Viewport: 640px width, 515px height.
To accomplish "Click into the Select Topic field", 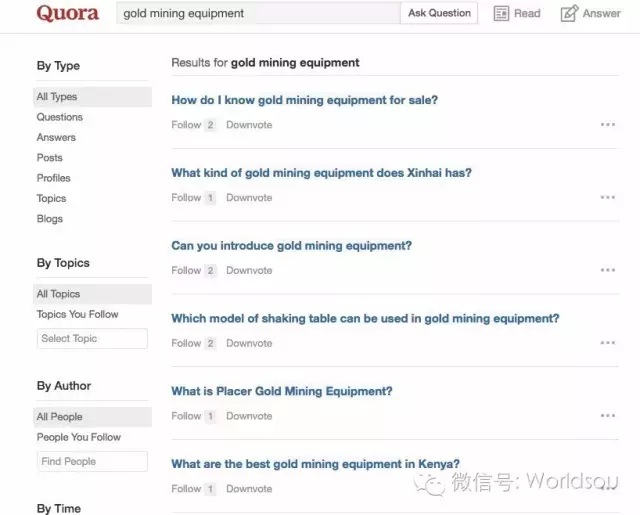I will (x=92, y=338).
